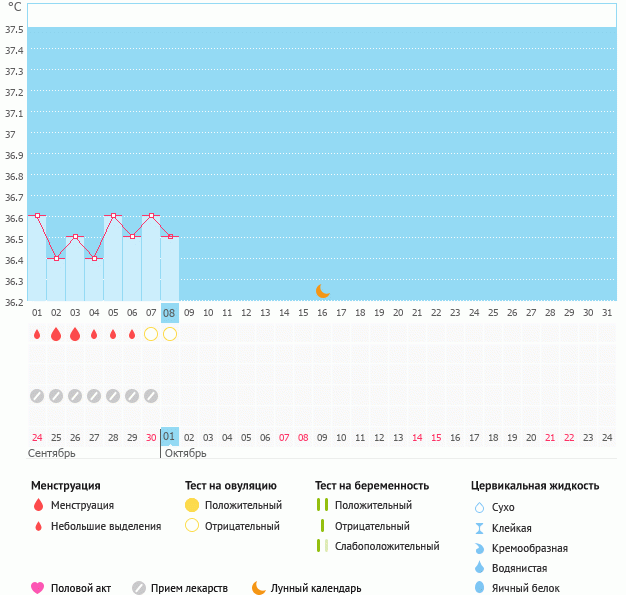Click the menstruation drop under day 01
Screen dimensions: 626x595
(37, 334)
